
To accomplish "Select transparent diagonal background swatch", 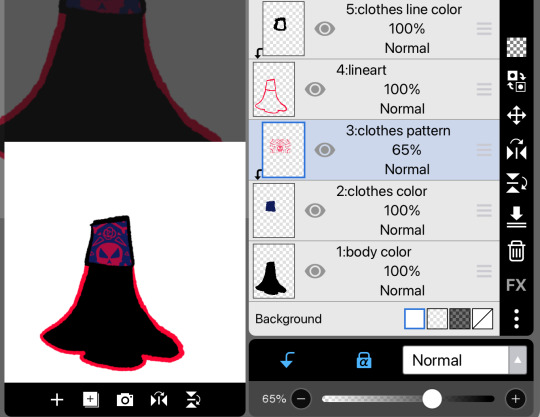I will pyautogui.click(x=482, y=319).
